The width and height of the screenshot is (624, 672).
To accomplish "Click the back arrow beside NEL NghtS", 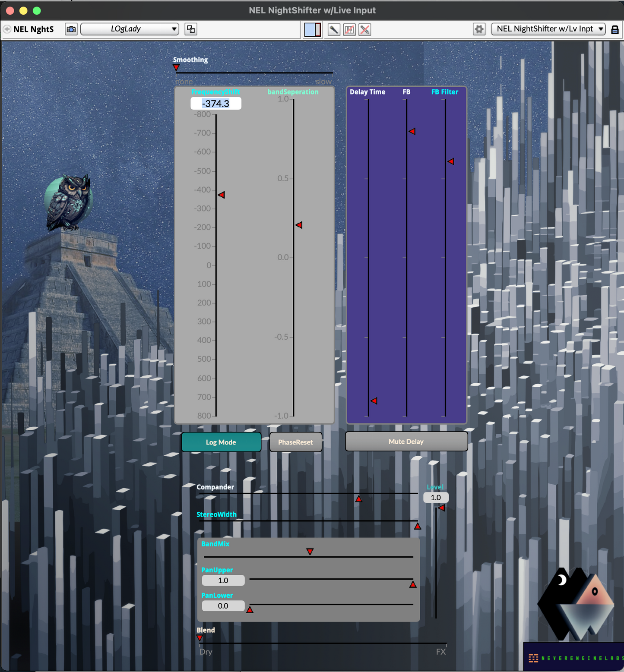I will [7, 29].
